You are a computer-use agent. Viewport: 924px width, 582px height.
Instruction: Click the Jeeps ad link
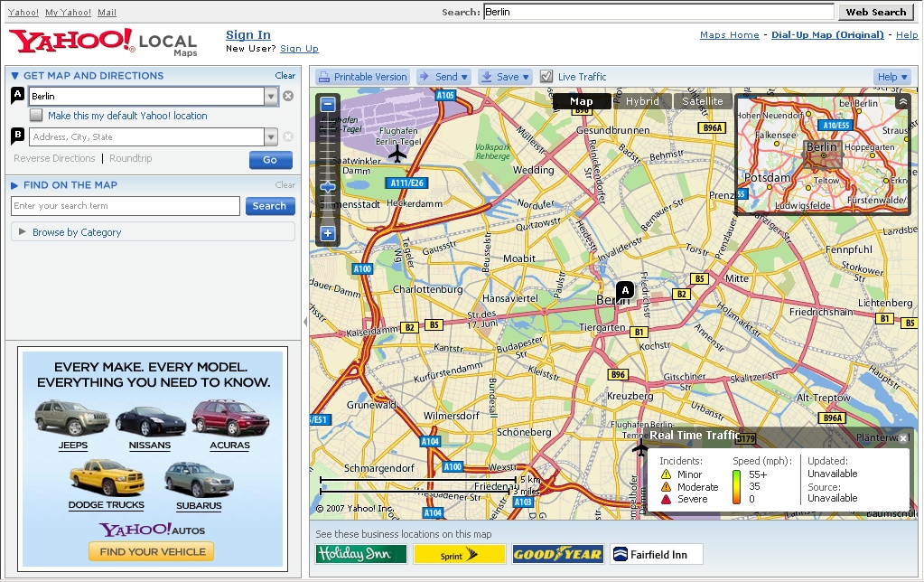73,446
